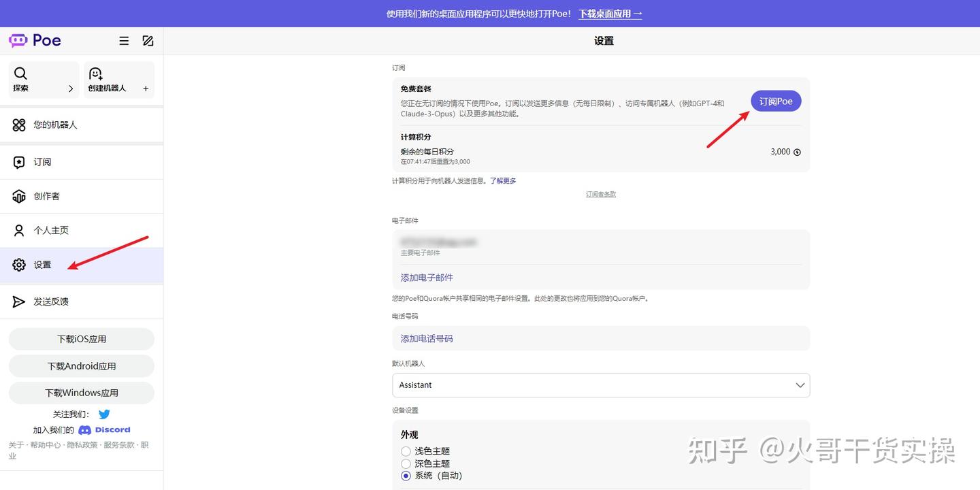Viewport: 980px width, 490px height.
Task: Open the 创建机器人 icon in the sidebar
Action: coord(96,73)
